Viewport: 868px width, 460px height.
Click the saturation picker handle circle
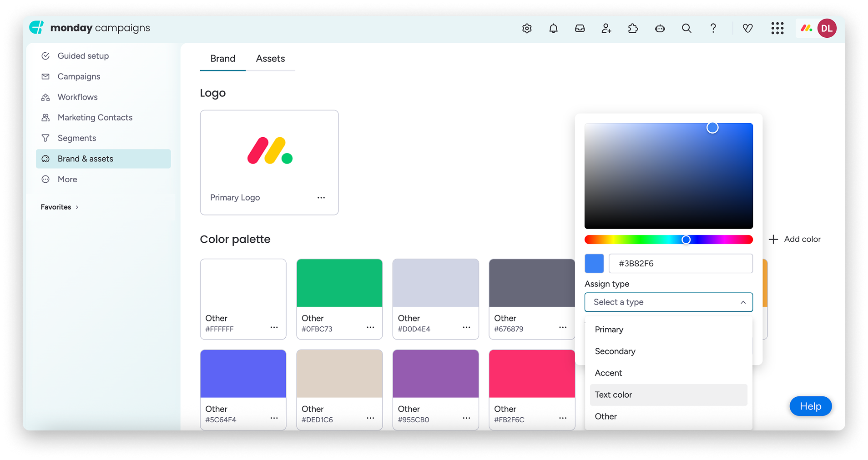[x=712, y=128]
